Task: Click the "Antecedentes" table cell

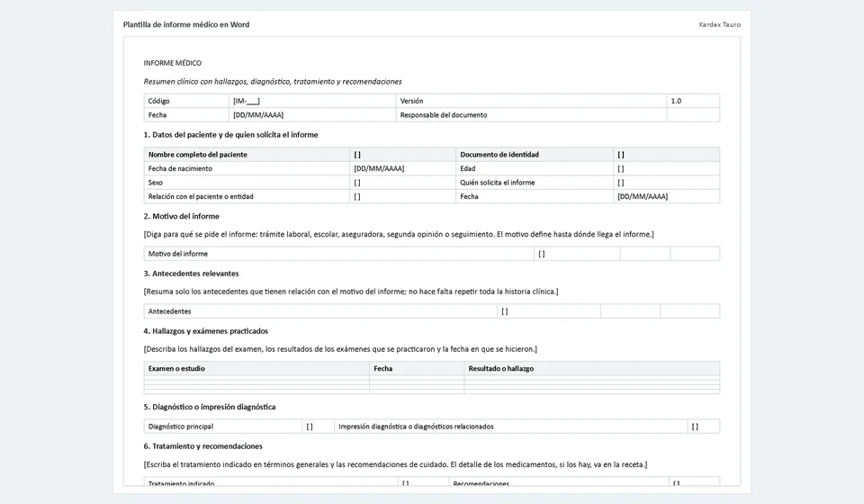Action: coord(320,311)
